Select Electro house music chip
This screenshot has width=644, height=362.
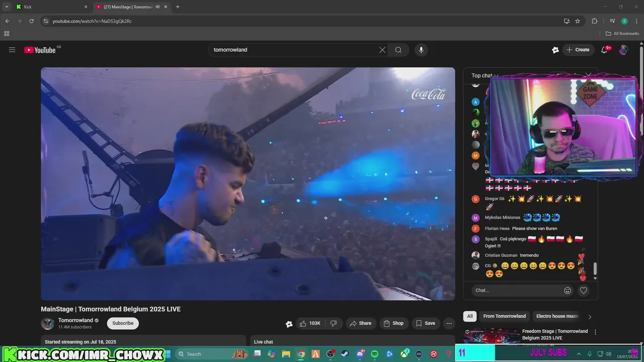[x=557, y=316]
